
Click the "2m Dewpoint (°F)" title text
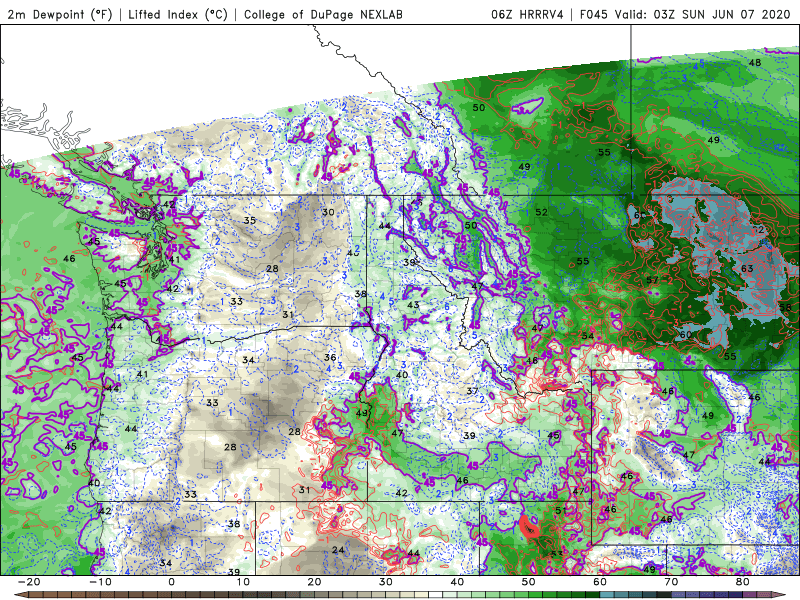coord(60,14)
